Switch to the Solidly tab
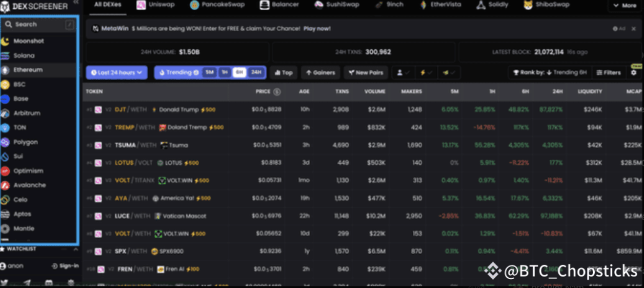 pos(493,5)
